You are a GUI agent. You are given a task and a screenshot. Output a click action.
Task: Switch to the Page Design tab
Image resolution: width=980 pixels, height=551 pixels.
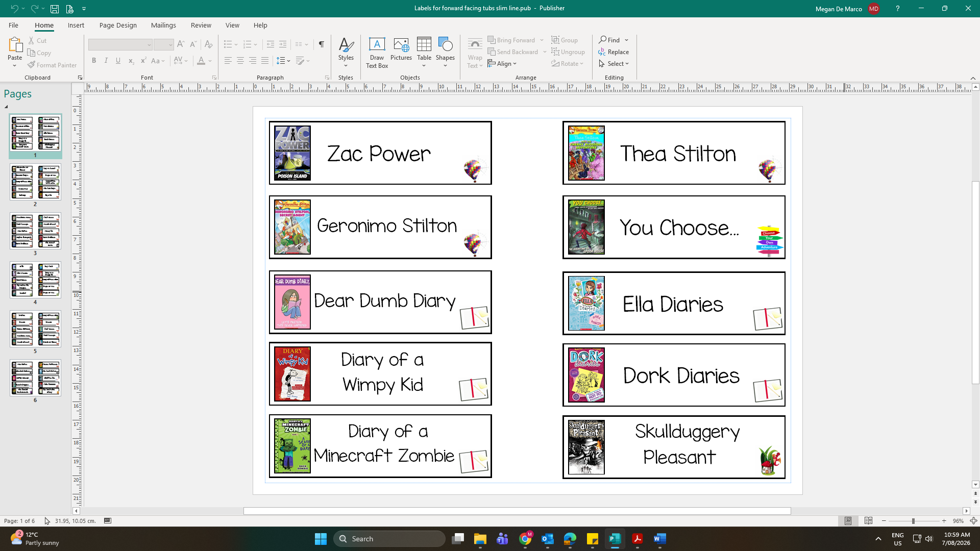point(118,25)
